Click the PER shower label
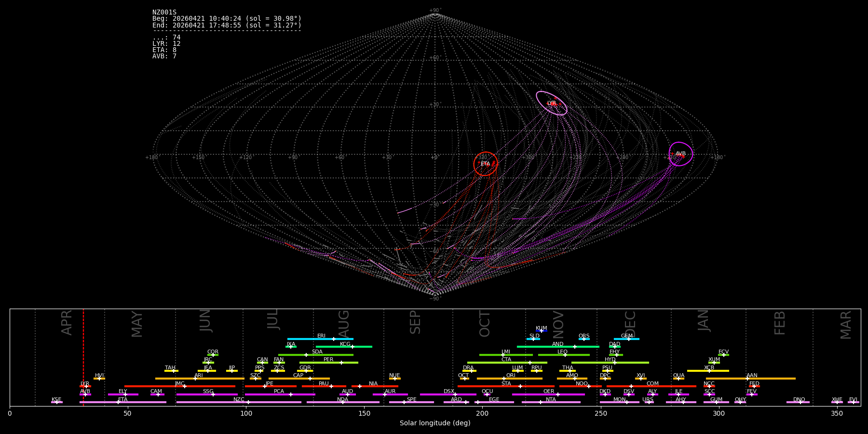The height and width of the screenshot is (434, 868). click(328, 360)
